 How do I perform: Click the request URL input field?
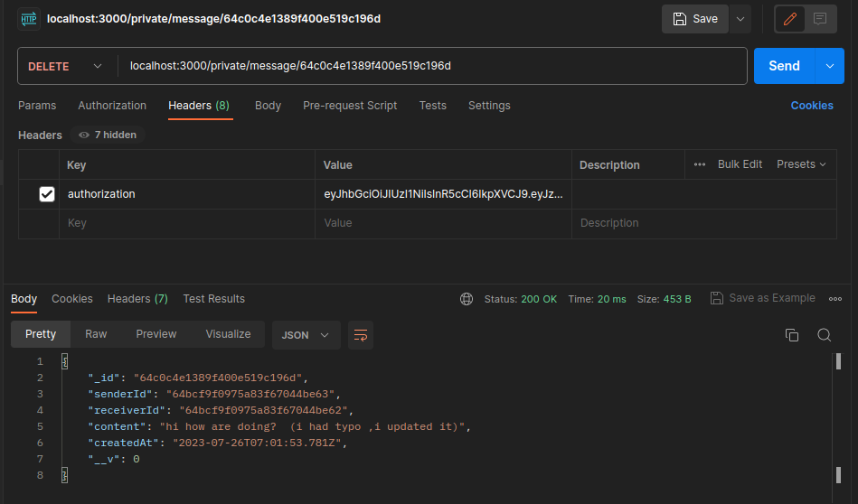point(432,66)
